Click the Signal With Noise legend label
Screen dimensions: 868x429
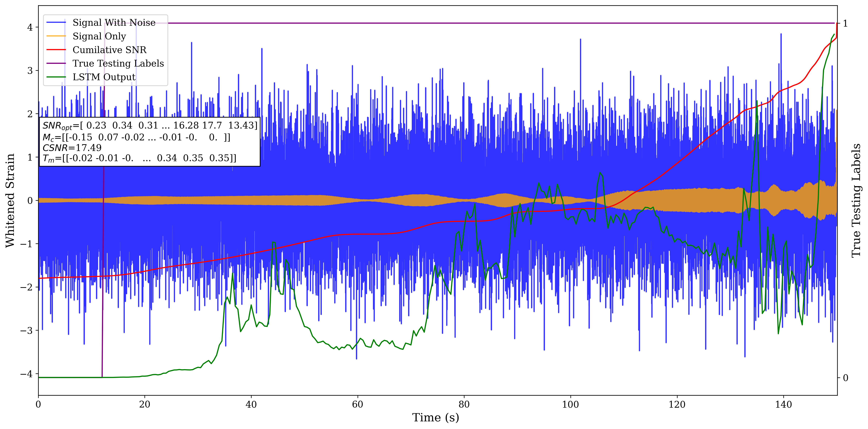pos(114,23)
